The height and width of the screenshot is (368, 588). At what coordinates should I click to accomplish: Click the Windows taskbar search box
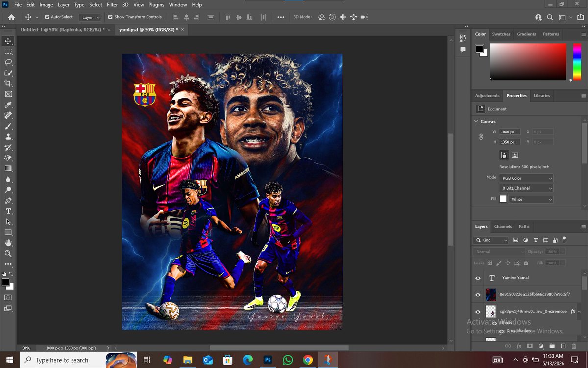coord(78,360)
